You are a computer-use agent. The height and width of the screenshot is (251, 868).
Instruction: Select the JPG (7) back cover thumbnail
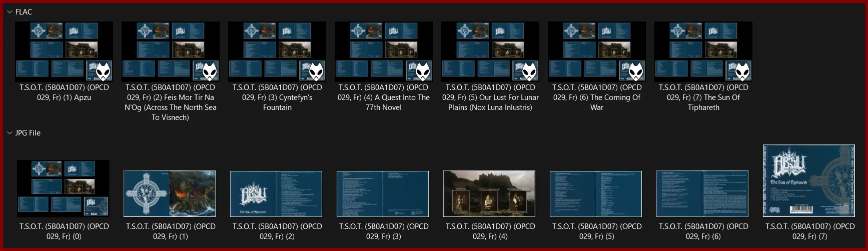point(809,181)
